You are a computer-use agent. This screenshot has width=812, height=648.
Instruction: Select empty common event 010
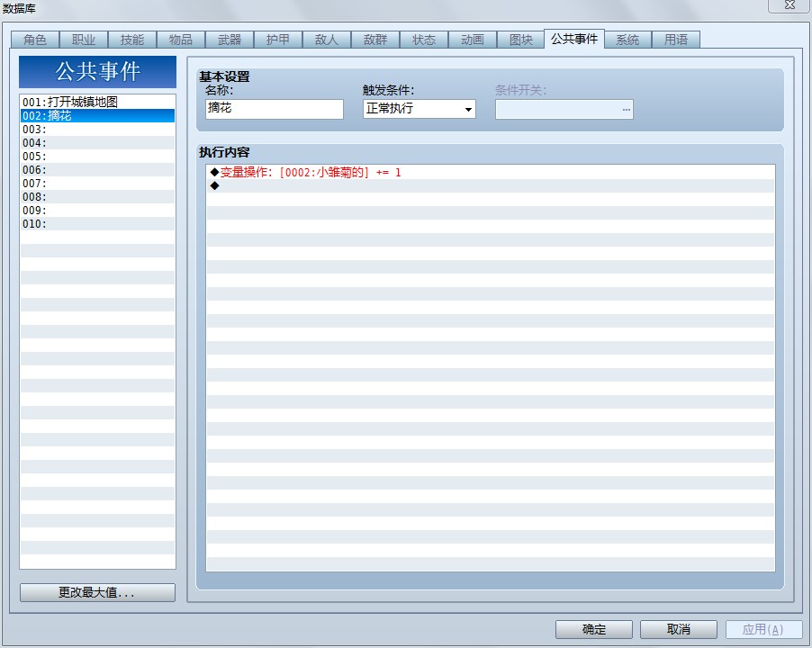(x=97, y=223)
